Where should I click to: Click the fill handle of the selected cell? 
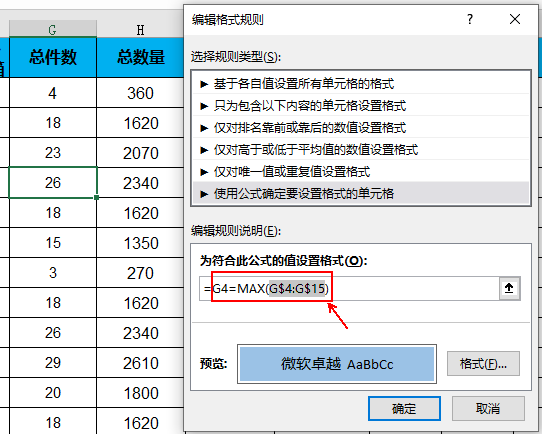pyautogui.click(x=96, y=197)
